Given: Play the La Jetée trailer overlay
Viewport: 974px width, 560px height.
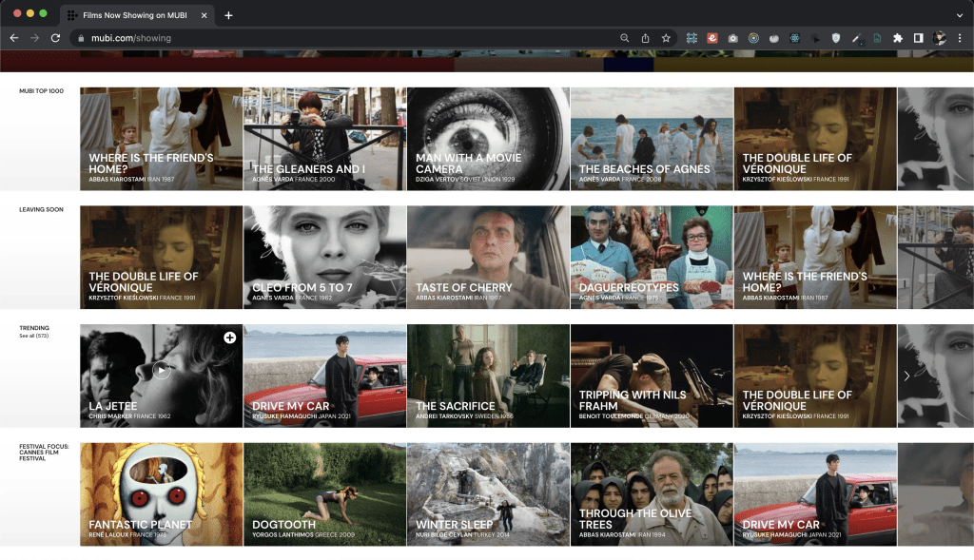Looking at the screenshot, I should (x=162, y=371).
